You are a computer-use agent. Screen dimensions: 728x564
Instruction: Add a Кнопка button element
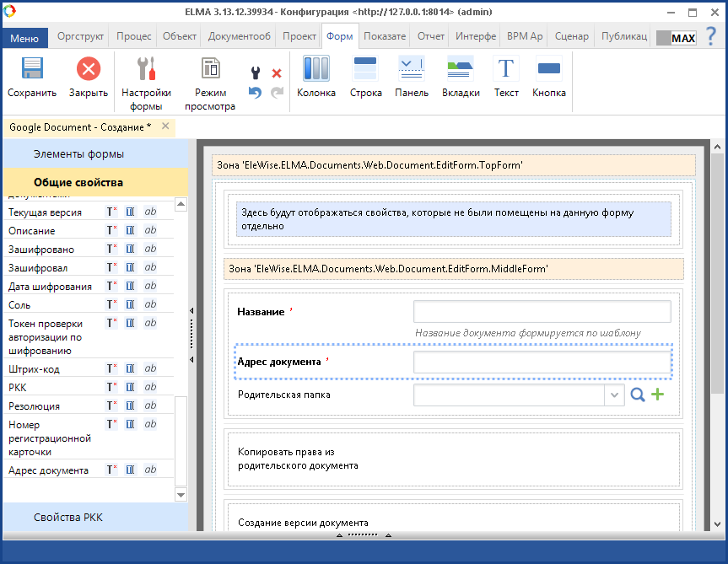[x=549, y=70]
